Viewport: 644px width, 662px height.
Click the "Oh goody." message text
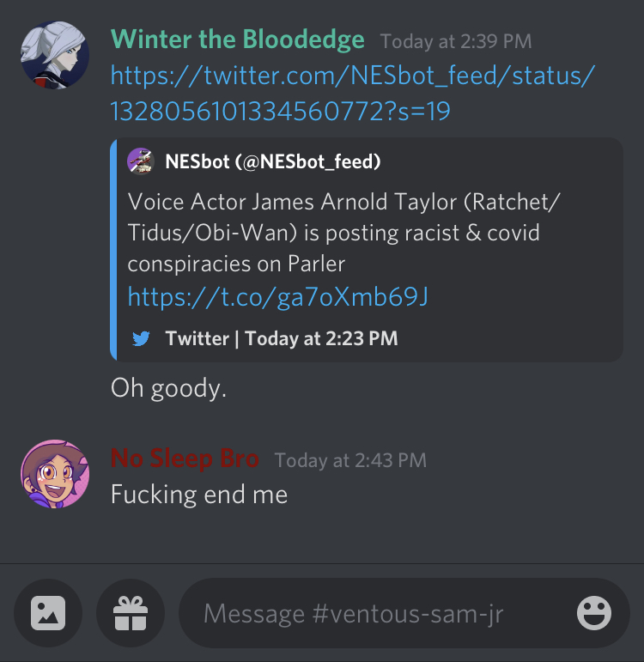168,388
